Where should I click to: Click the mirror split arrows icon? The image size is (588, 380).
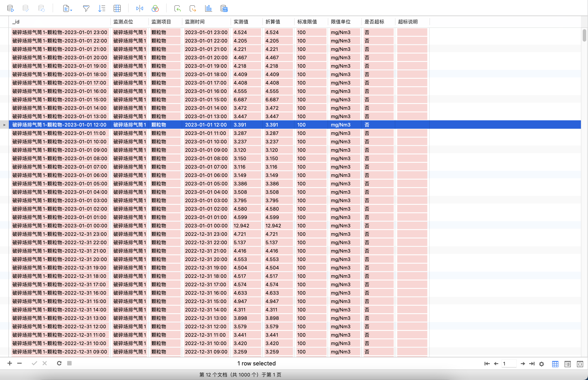139,9
